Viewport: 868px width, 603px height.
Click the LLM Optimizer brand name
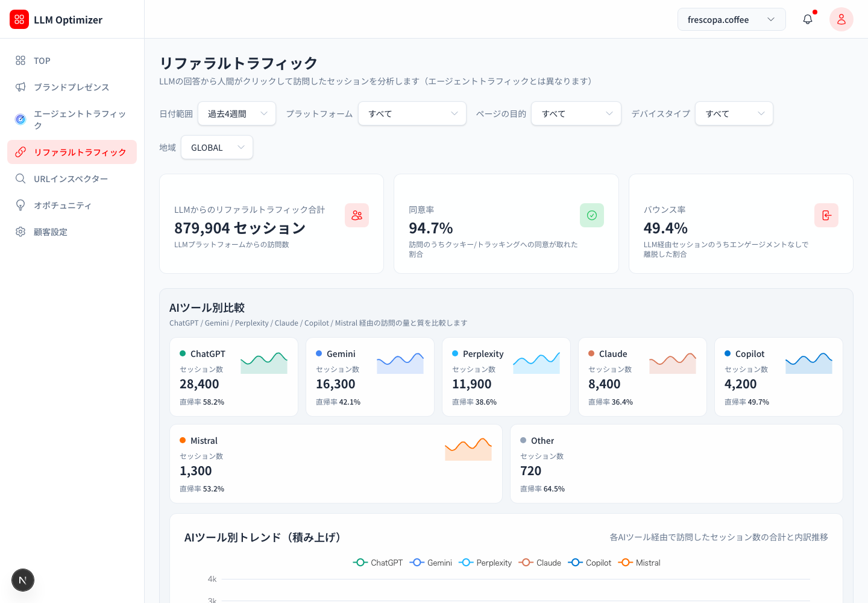[x=68, y=20]
